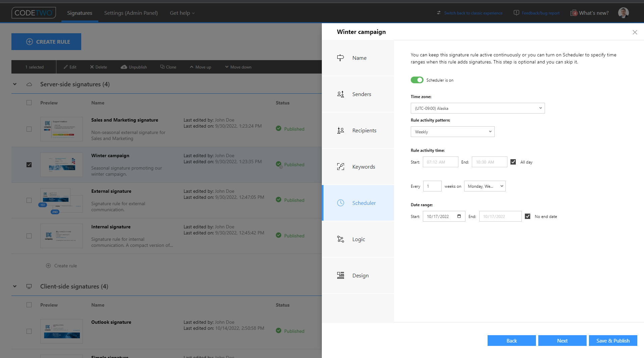Turn off the Scheduler toggle
Image resolution: width=644 pixels, height=358 pixels.
pos(417,80)
